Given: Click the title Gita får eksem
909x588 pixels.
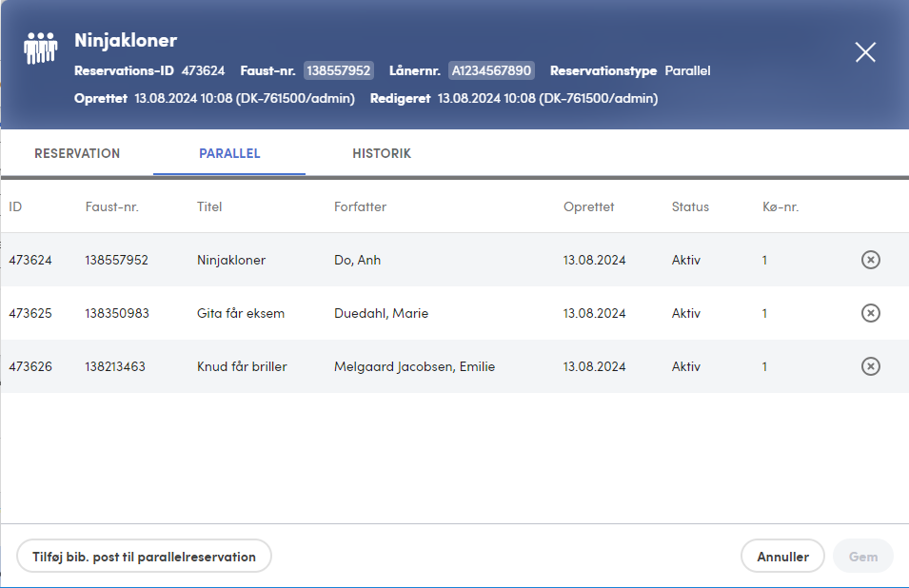Looking at the screenshot, I should coord(241,313).
